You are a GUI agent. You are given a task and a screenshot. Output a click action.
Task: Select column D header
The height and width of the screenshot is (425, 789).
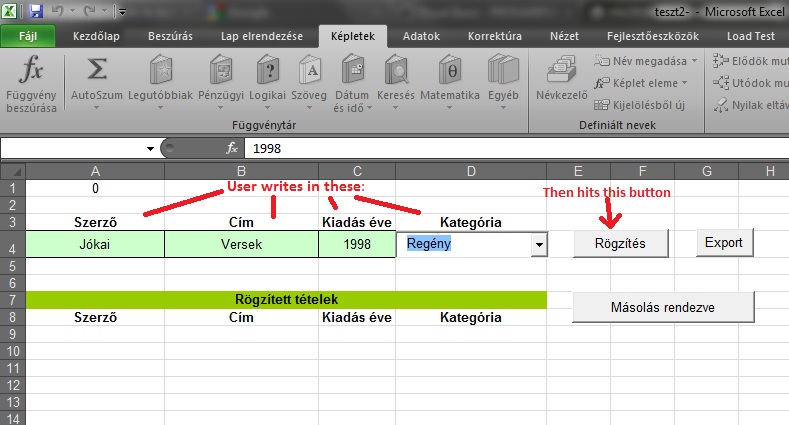(471, 172)
